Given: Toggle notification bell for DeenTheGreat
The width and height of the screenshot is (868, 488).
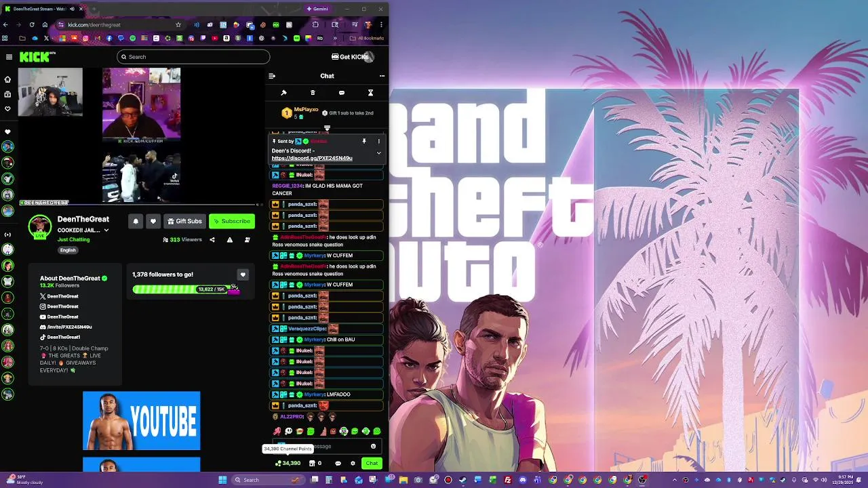Looking at the screenshot, I should (x=136, y=221).
